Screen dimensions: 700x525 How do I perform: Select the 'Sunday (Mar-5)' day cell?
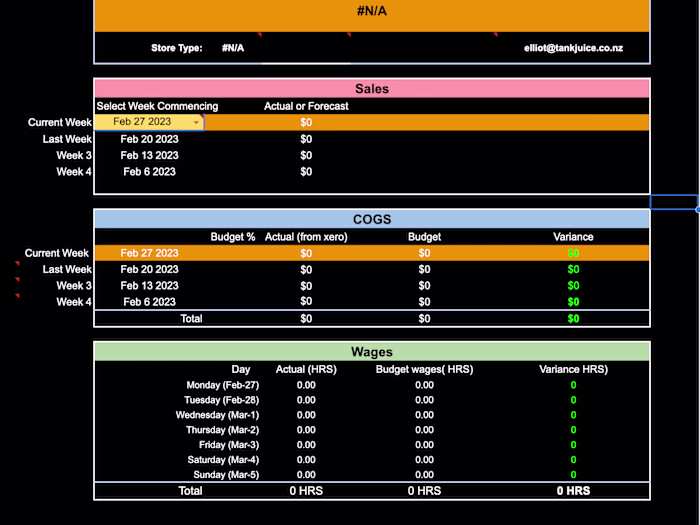[x=226, y=475]
